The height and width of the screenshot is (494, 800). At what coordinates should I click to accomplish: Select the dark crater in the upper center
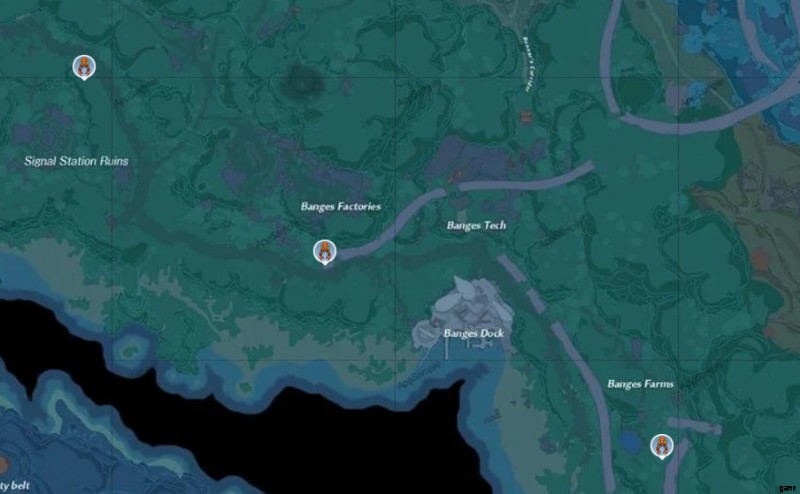coord(302,82)
